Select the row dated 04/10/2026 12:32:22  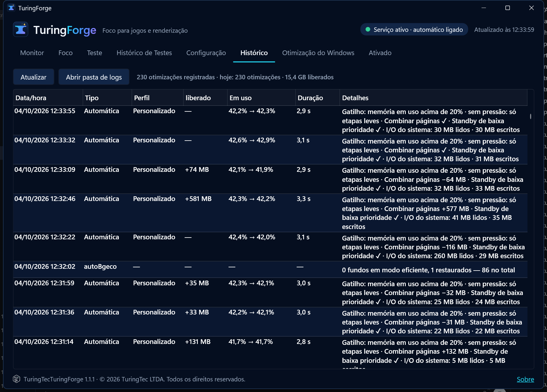tap(270, 247)
